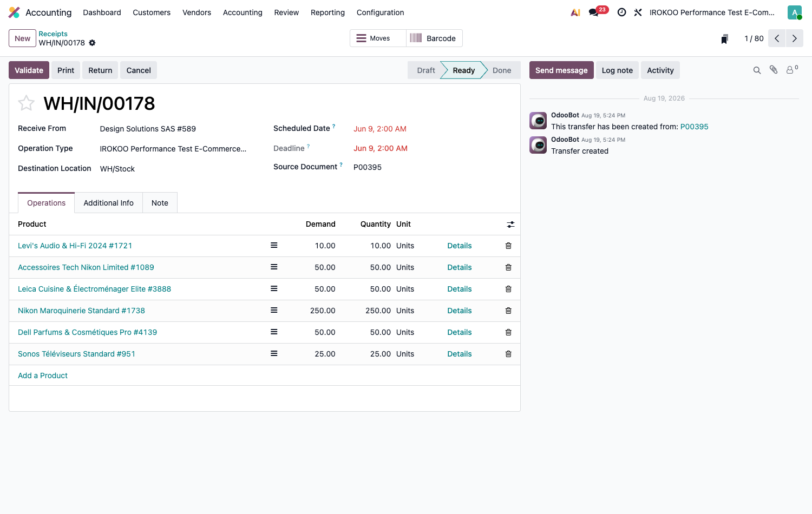Switch to the Note tab
This screenshot has width=812, height=514.
pos(160,203)
